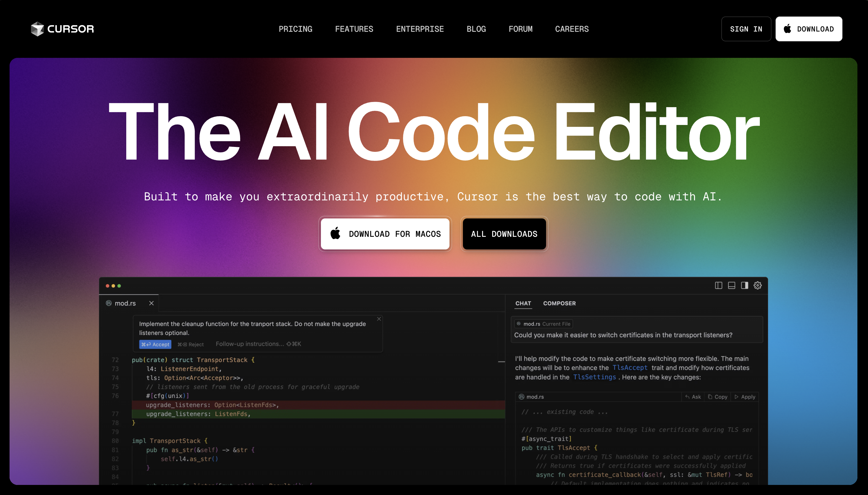
Task: Toggle the bottom panel icon
Action: point(731,286)
